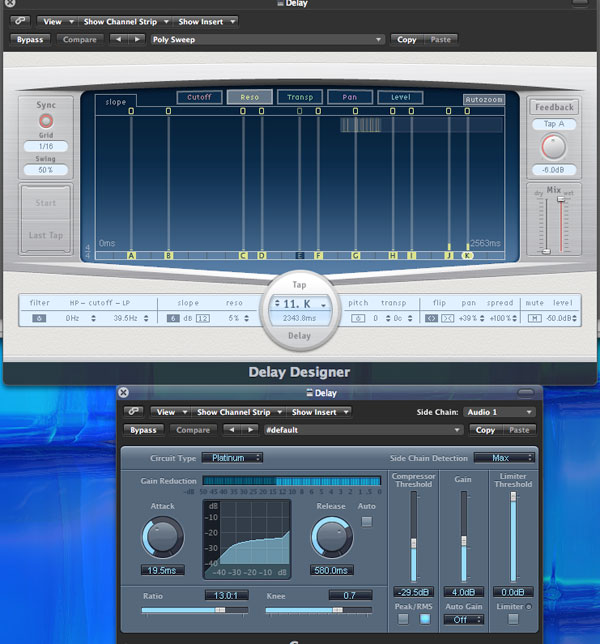Open View menu in Compressor window
The height and width of the screenshot is (644, 600).
170,412
